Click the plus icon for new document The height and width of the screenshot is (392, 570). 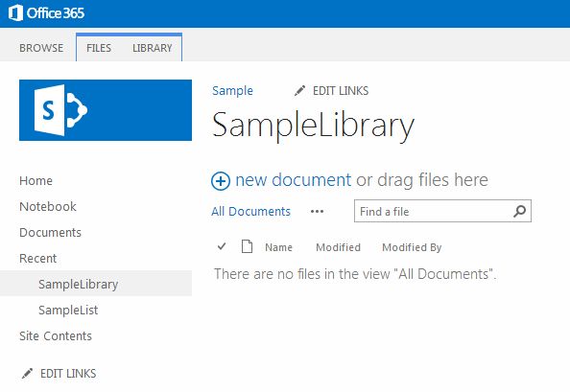221,181
